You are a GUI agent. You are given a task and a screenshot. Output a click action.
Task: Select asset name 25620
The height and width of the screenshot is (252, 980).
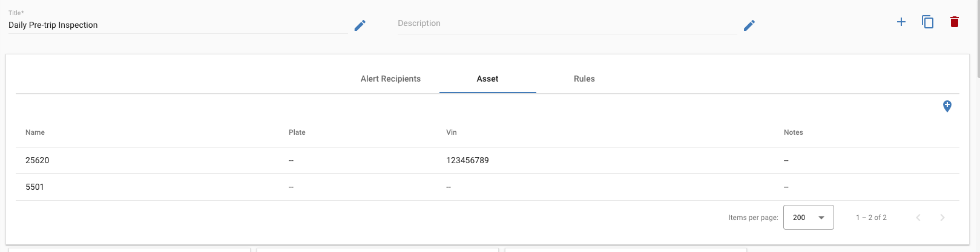click(x=38, y=160)
